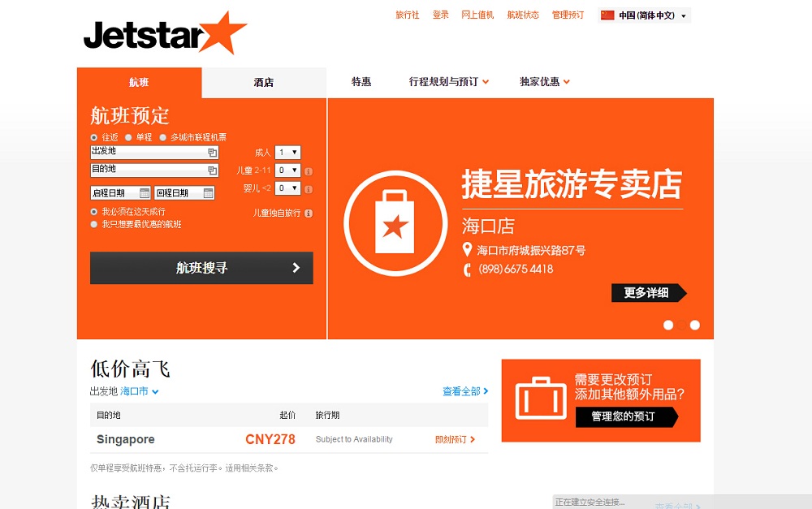Expand the 海口市 departure city dropdown
812x509 pixels.
(x=140, y=391)
